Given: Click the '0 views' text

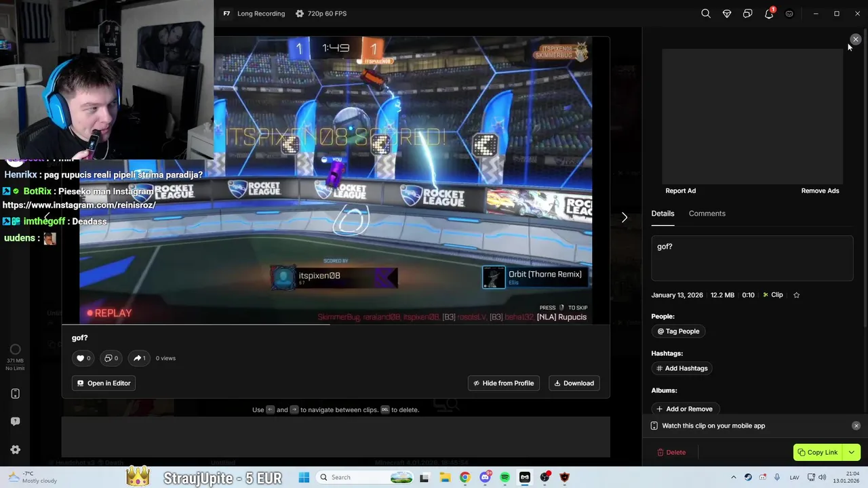Looking at the screenshot, I should click(165, 358).
